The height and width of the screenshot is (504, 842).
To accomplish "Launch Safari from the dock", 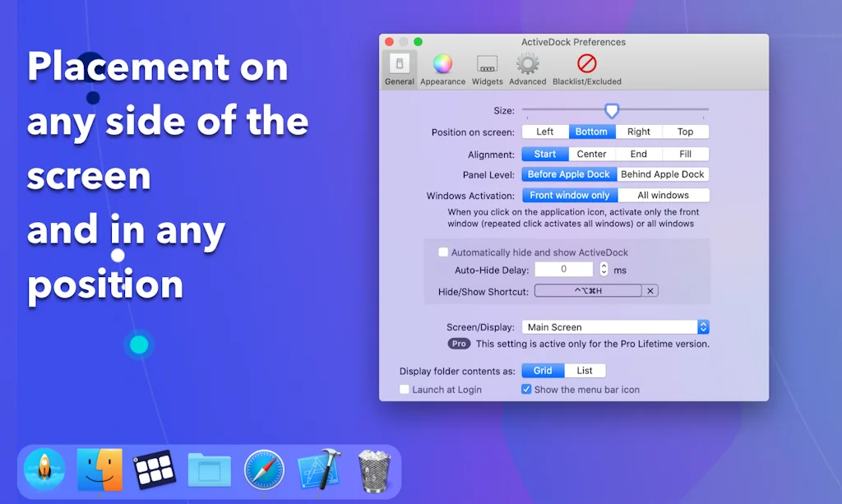I will (264, 469).
